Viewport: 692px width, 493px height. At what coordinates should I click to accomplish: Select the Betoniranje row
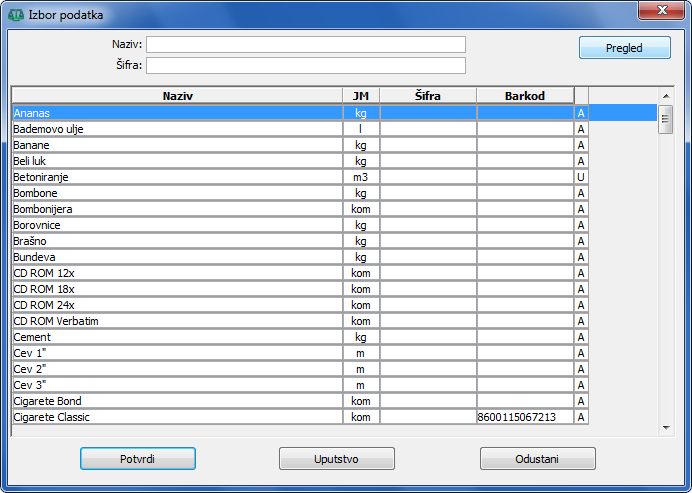click(x=176, y=177)
